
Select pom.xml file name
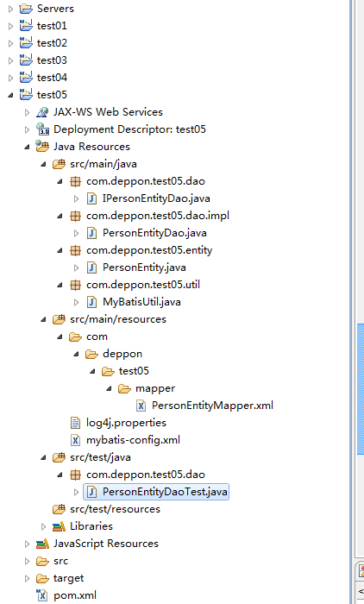(75, 595)
